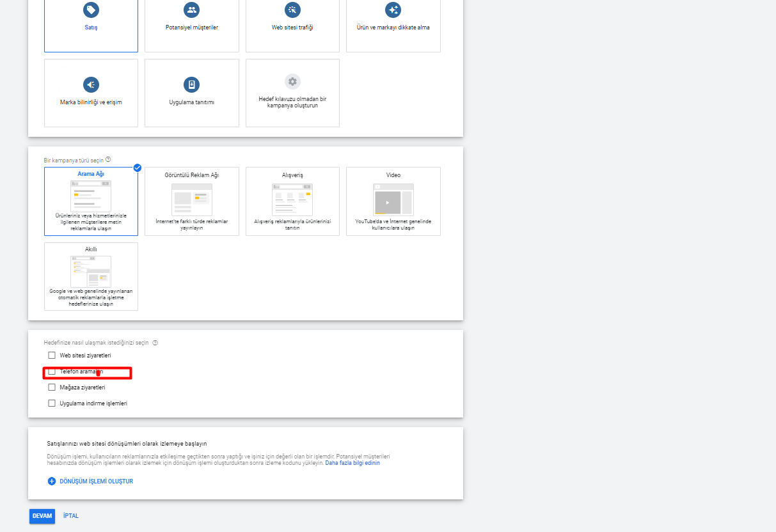
Task: Check the Telefon aramaları option
Action: (52, 371)
